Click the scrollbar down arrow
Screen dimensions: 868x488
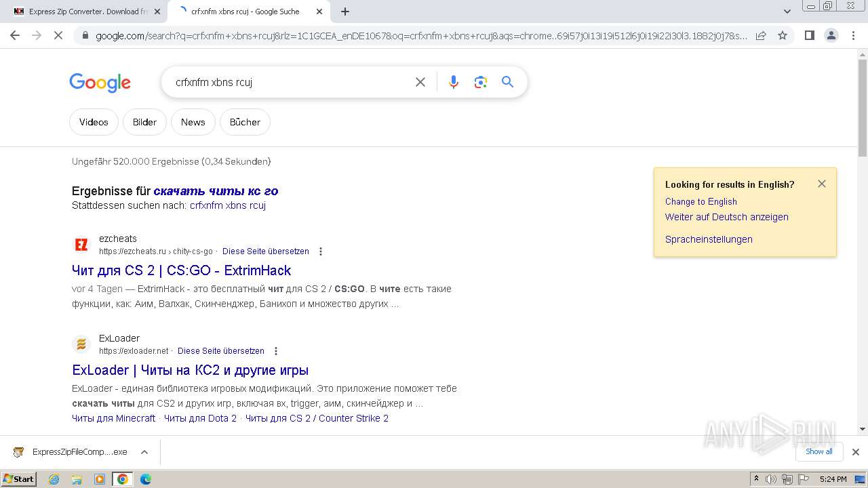(863, 429)
